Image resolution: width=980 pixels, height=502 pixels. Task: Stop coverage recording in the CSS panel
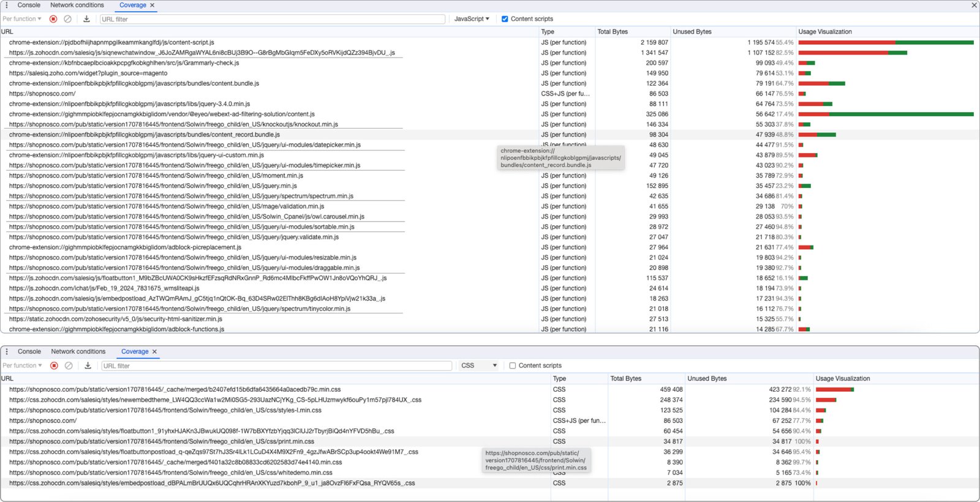pyautogui.click(x=54, y=365)
